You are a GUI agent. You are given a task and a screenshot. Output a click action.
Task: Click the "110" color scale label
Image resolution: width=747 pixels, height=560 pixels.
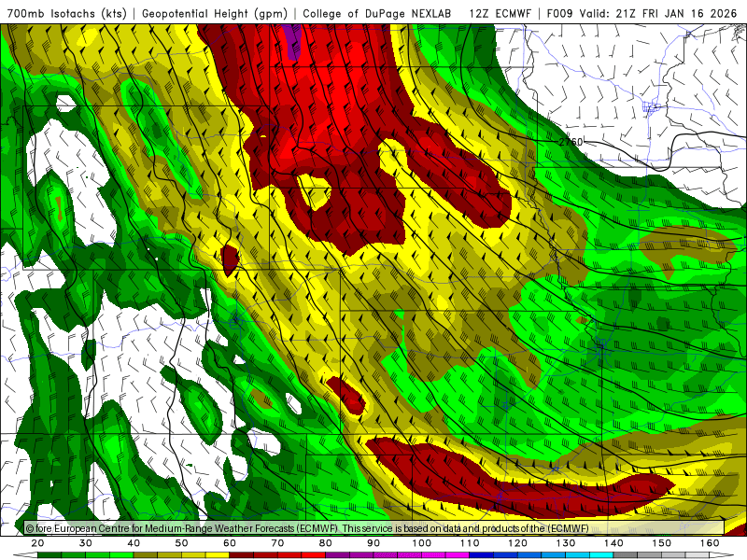coord(470,543)
